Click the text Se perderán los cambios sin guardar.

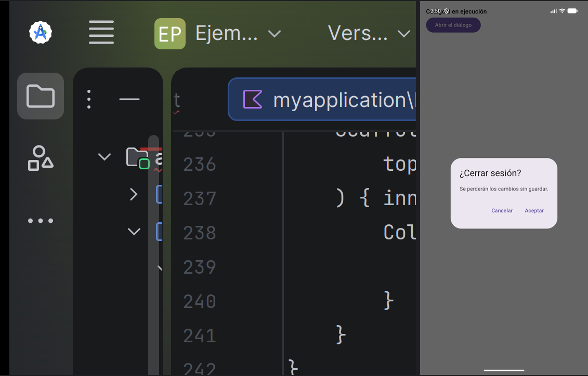click(x=504, y=189)
